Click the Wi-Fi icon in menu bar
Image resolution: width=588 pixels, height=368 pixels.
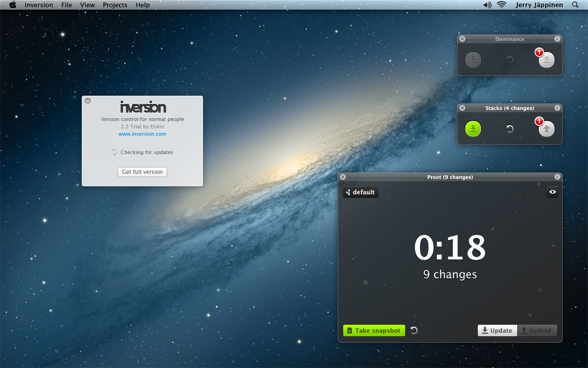(502, 5)
